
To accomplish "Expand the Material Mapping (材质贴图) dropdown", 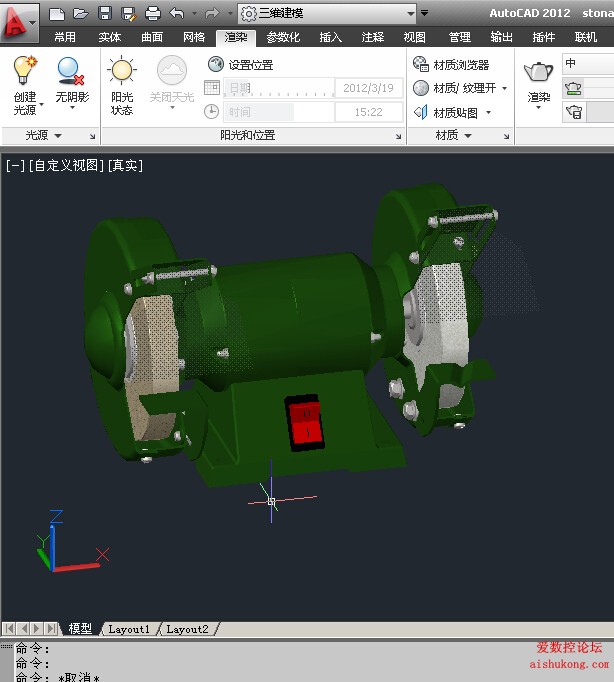I will 488,113.
